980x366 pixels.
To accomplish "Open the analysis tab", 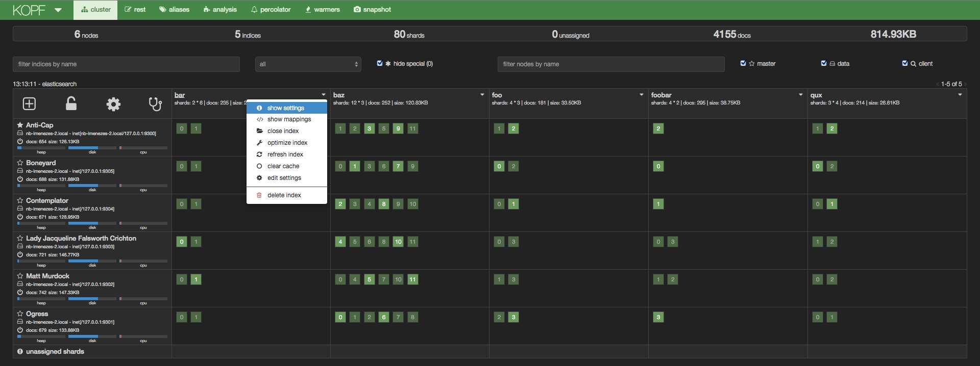I will coord(220,10).
